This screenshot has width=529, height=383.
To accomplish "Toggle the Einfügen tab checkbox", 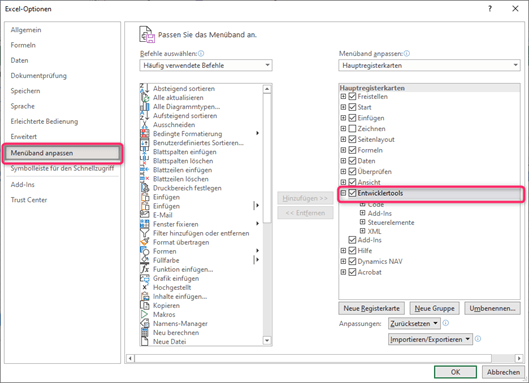I will point(352,118).
